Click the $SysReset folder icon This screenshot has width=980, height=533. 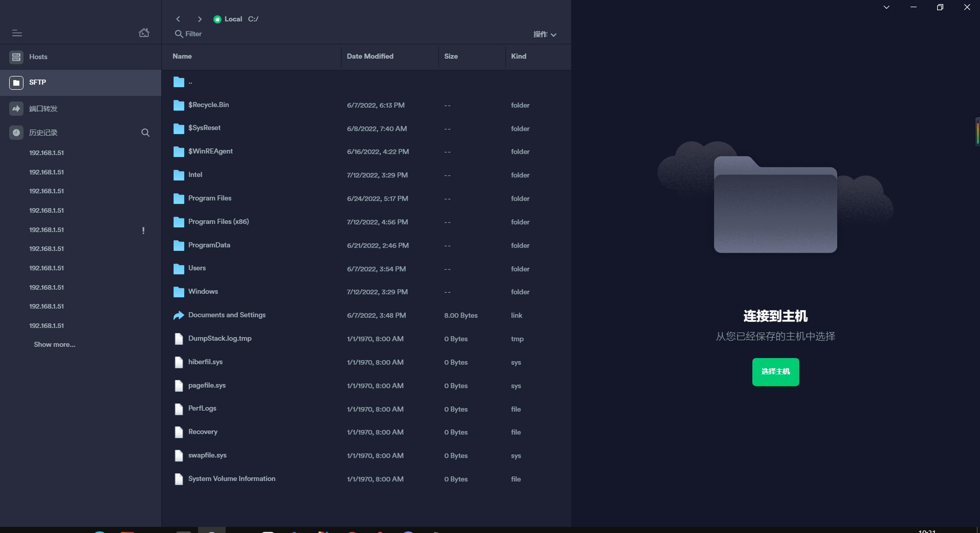pyautogui.click(x=179, y=129)
